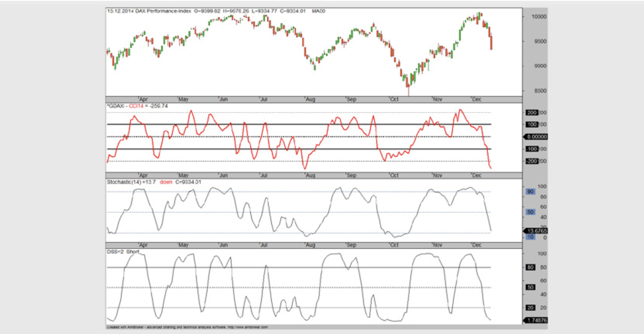Select the MA50 label in the chart header
This screenshot has width=644, height=334.
[x=318, y=11]
